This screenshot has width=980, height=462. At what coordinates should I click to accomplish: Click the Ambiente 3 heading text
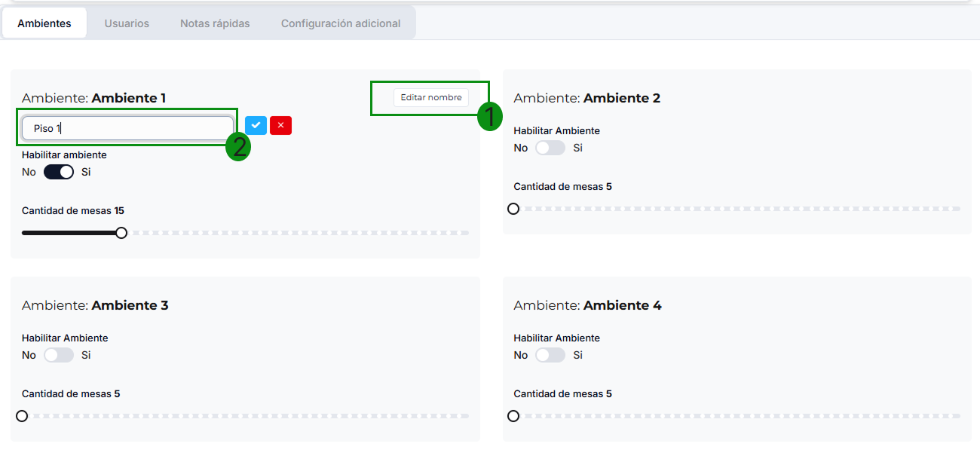click(x=95, y=305)
